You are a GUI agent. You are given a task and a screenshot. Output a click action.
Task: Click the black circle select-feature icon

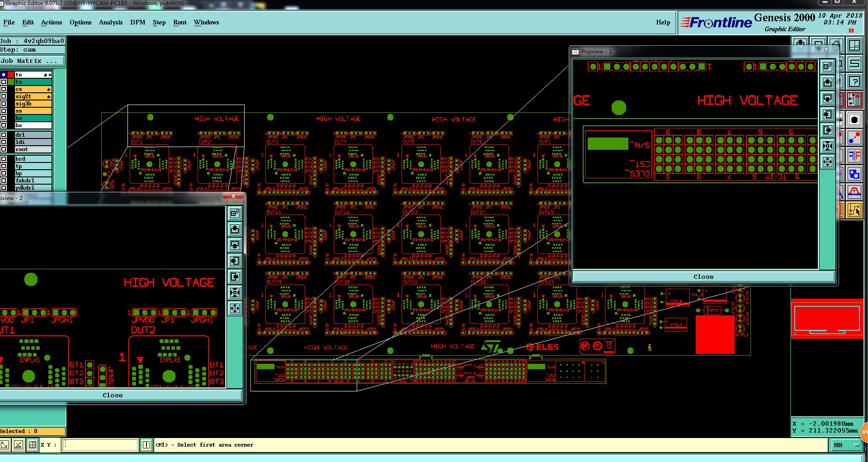(854, 119)
